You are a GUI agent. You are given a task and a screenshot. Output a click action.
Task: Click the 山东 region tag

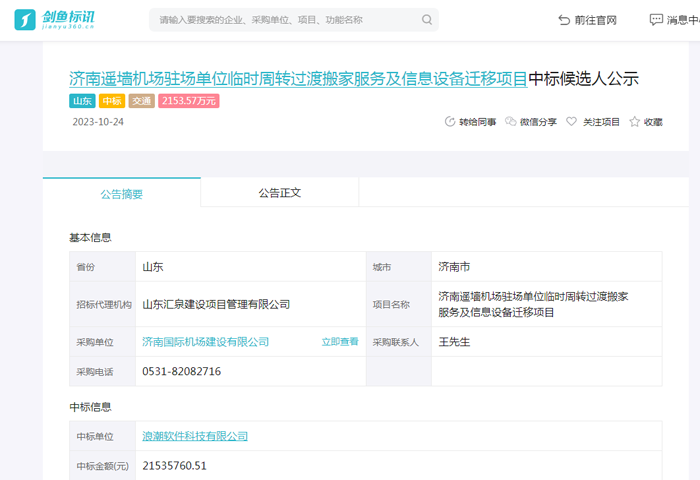81,101
